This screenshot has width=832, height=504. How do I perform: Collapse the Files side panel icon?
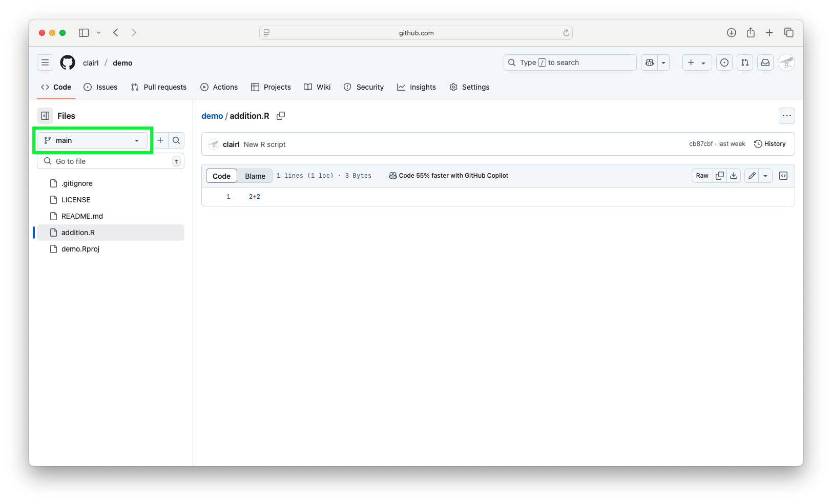[x=45, y=116]
